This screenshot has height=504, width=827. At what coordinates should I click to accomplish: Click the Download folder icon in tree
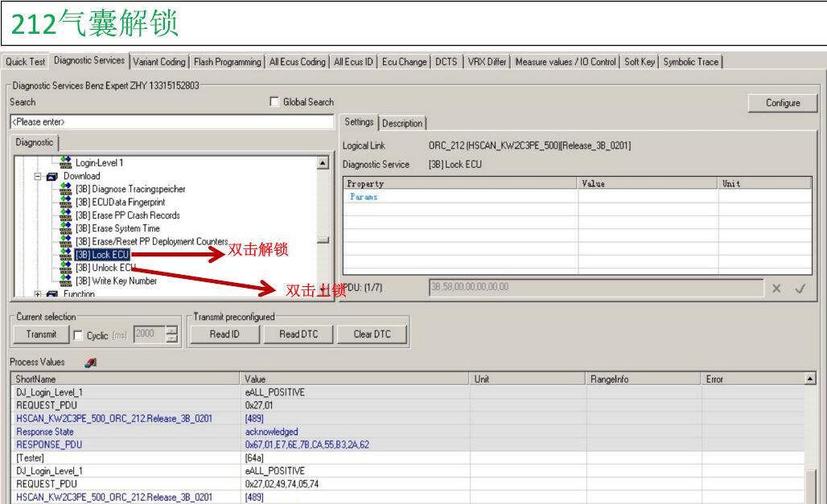pos(53,176)
